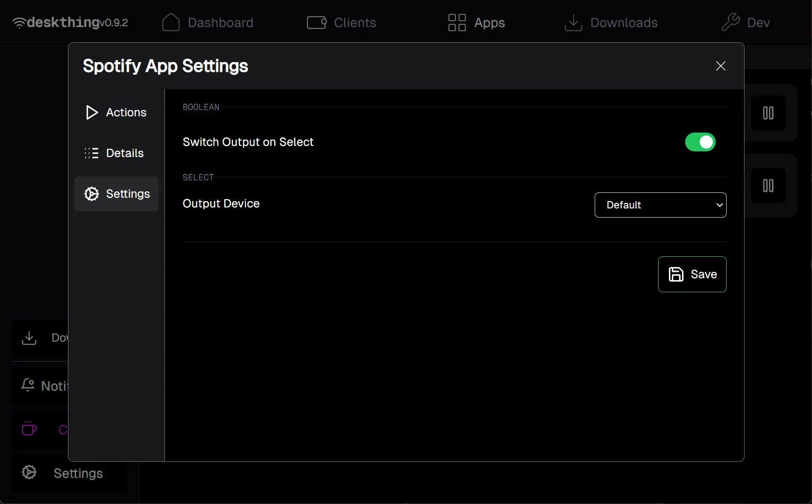This screenshot has height=504, width=812.
Task: Click the Spotify App Settings title
Action: pyautogui.click(x=165, y=66)
